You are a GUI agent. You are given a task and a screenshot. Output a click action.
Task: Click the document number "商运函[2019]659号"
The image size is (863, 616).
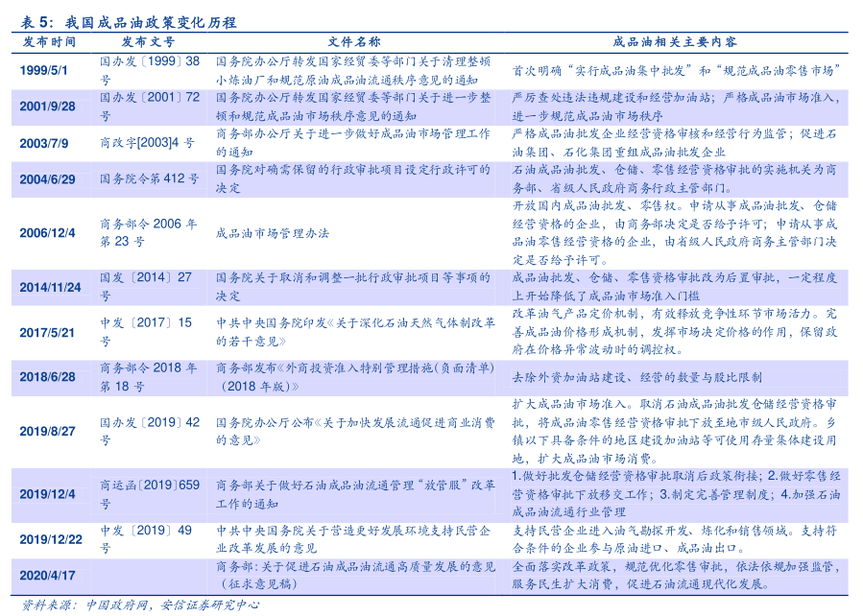tap(150, 493)
